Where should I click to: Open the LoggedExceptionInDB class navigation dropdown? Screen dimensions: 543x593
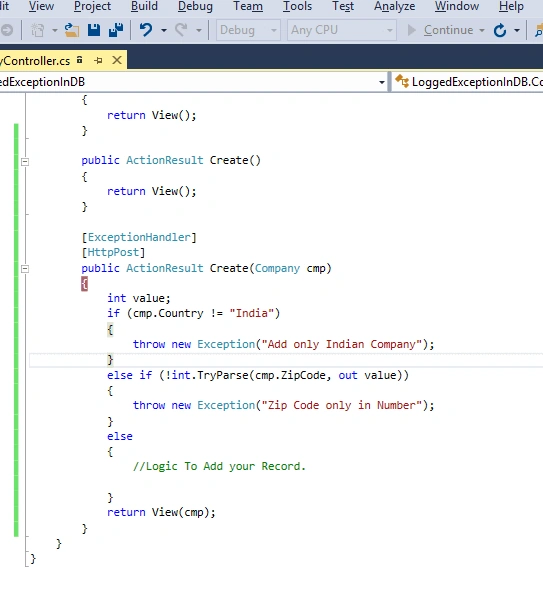coord(382,82)
